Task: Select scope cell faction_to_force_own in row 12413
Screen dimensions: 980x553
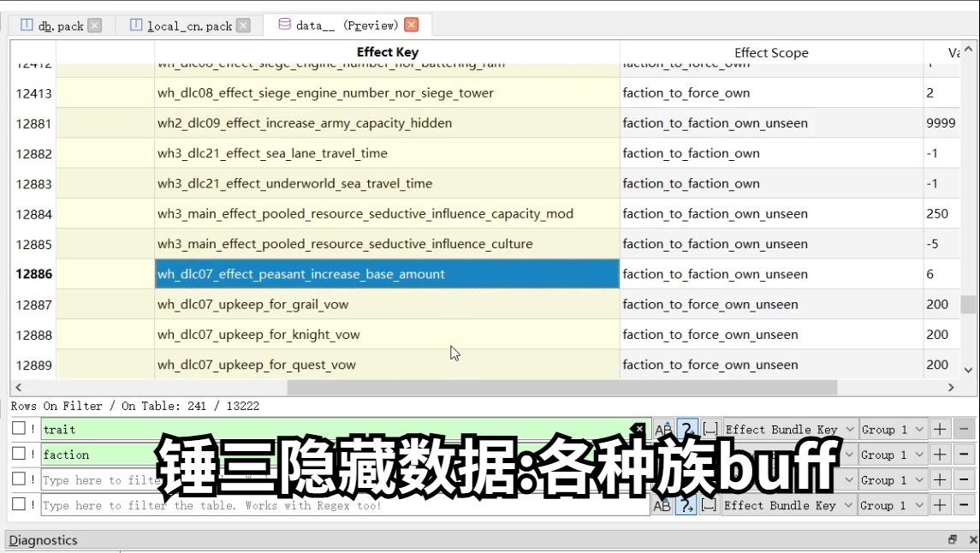Action: [771, 93]
